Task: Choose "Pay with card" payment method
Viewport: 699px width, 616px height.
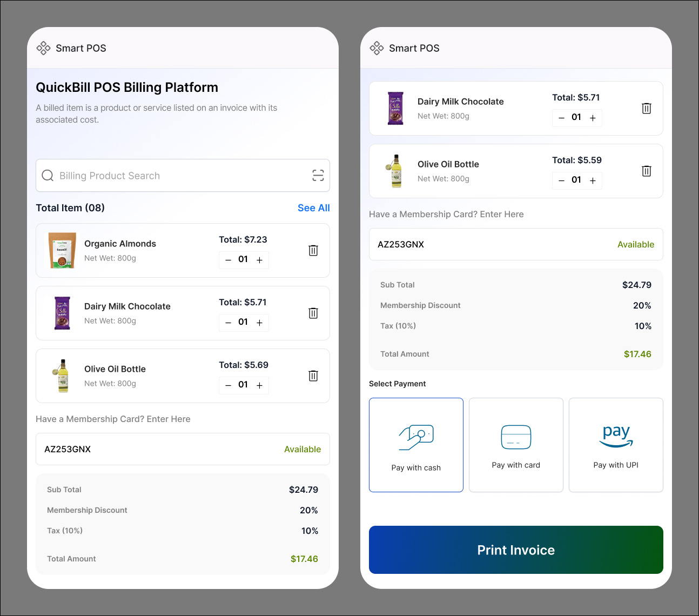Action: tap(516, 445)
